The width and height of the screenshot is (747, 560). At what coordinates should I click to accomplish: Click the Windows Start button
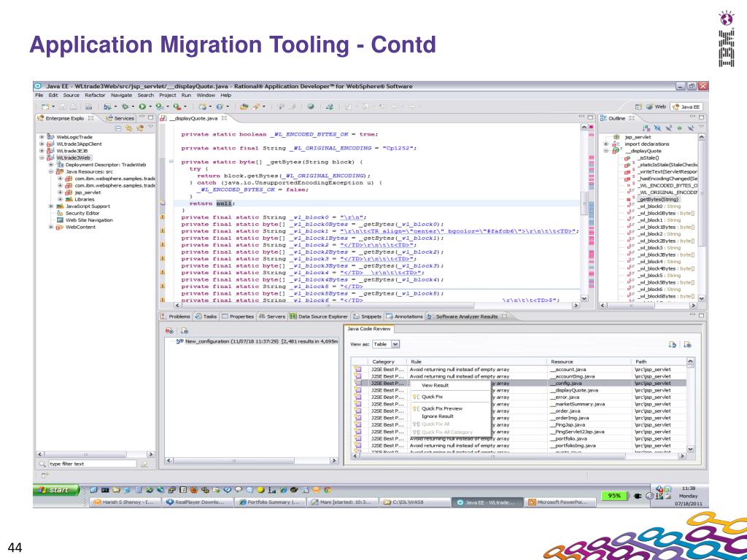55,489
